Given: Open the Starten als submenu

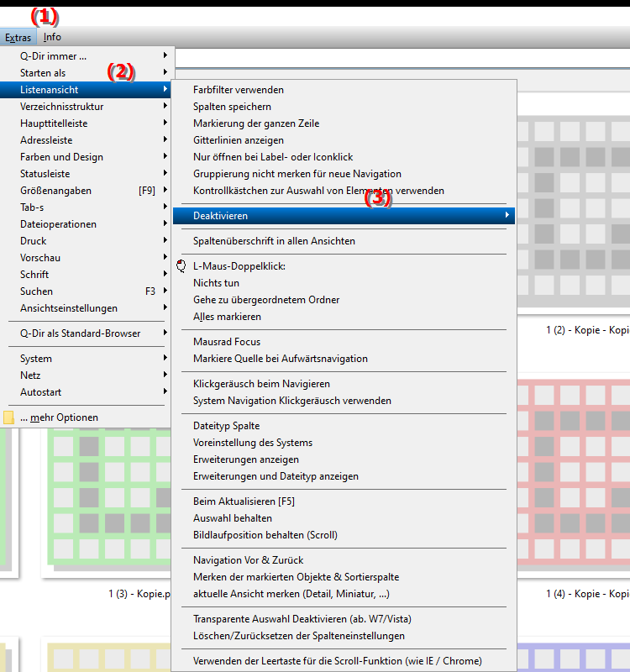Looking at the screenshot, I should (86, 73).
